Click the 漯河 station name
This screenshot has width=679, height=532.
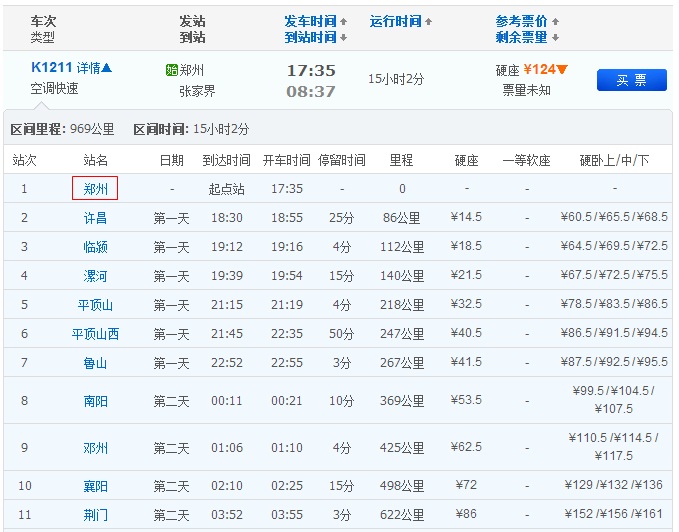(x=95, y=276)
